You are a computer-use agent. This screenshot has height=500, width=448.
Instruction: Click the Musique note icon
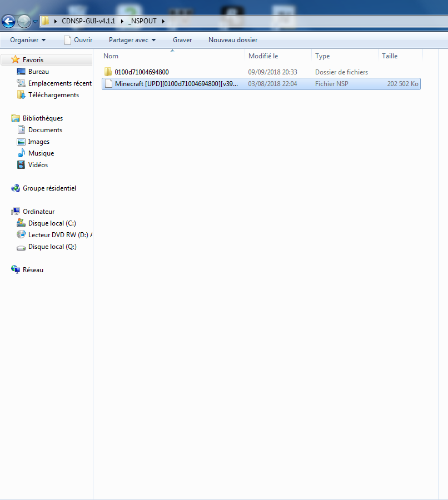pyautogui.click(x=21, y=153)
